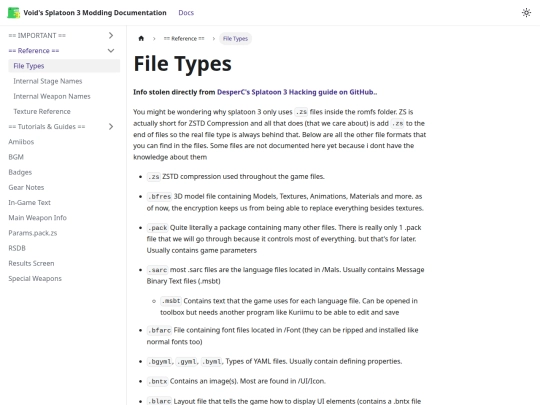The width and height of the screenshot is (540, 405).
Task: Click the green site logo icon
Action: 14,13
